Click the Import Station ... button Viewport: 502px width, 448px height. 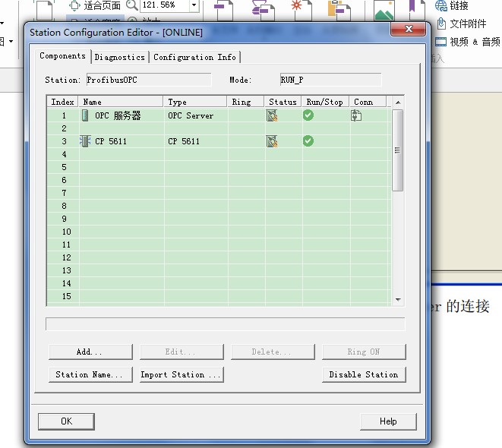181,374
